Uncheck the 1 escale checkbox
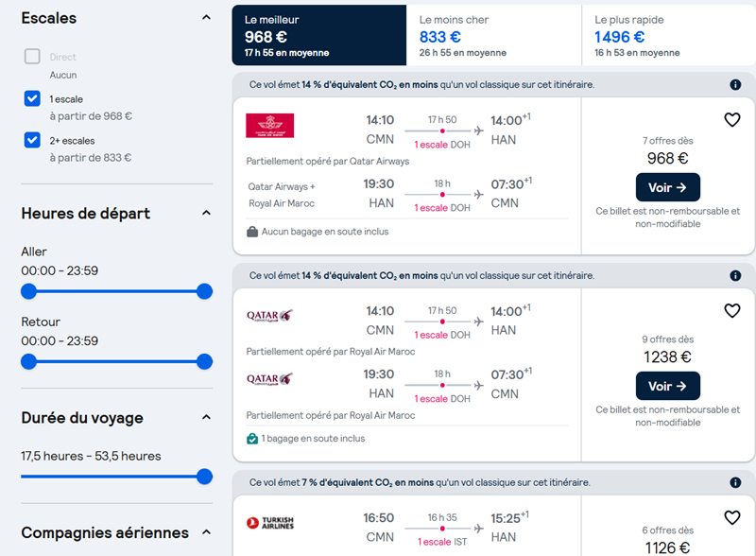756x556 pixels. [x=32, y=98]
